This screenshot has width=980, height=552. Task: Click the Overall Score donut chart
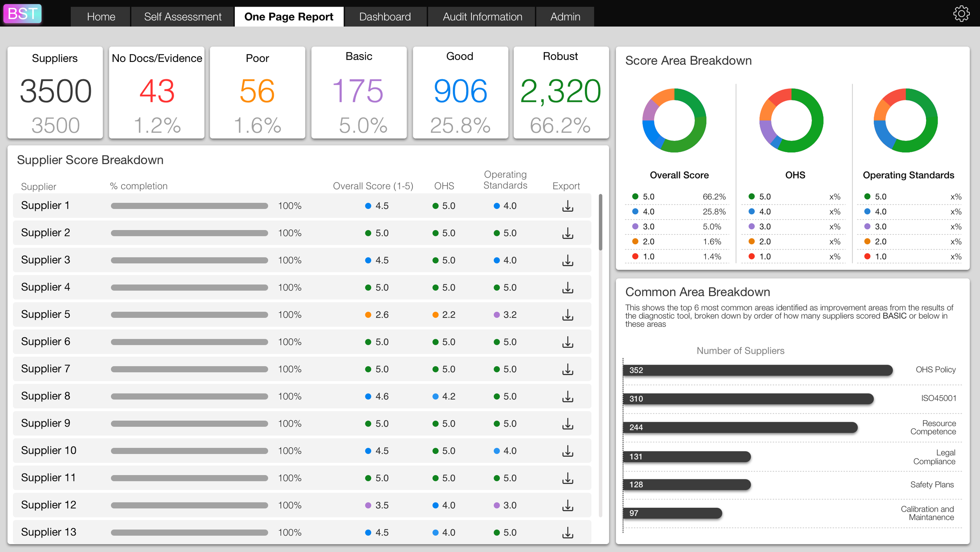coord(674,120)
